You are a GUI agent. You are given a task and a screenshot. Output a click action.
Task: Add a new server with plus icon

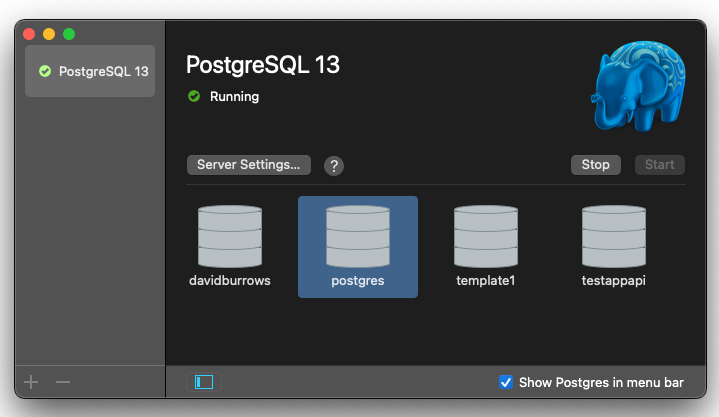pos(31,382)
